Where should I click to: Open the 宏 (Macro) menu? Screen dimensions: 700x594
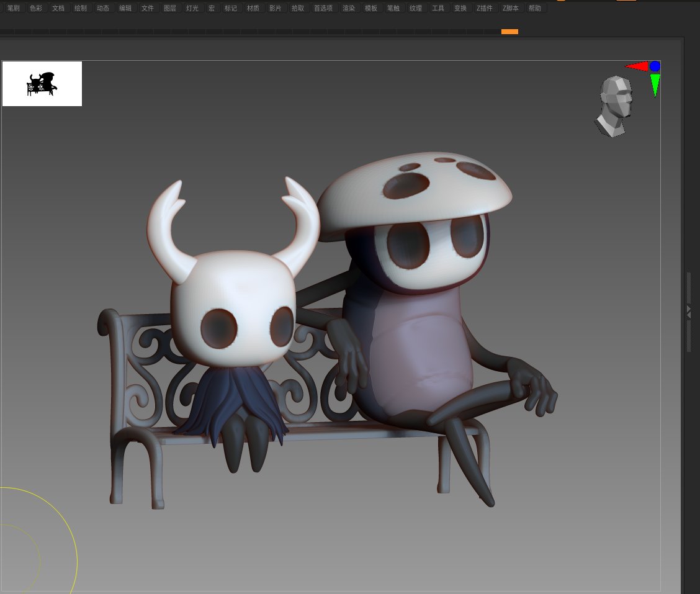[212, 8]
